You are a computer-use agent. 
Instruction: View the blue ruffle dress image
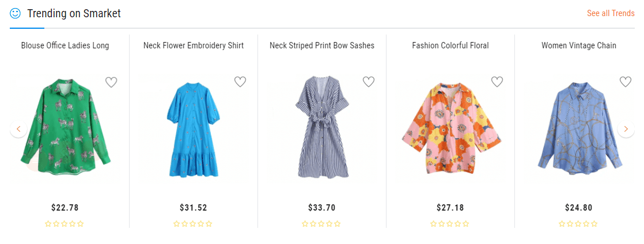point(194,129)
